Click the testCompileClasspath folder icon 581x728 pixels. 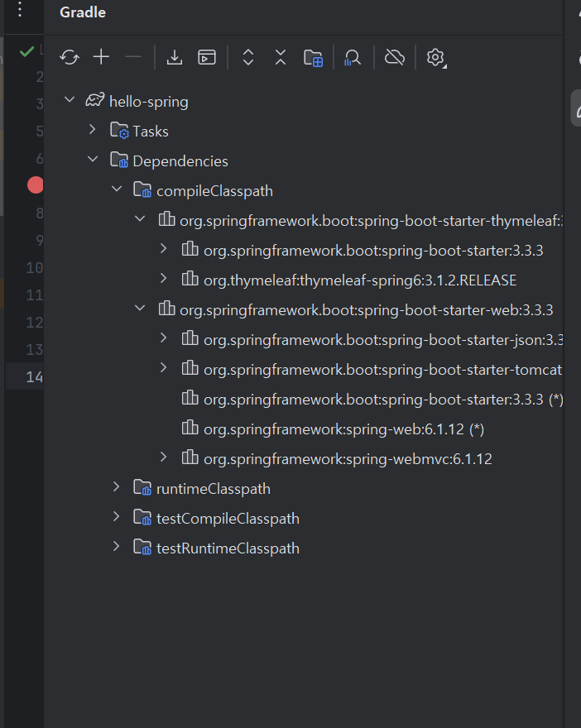(142, 518)
